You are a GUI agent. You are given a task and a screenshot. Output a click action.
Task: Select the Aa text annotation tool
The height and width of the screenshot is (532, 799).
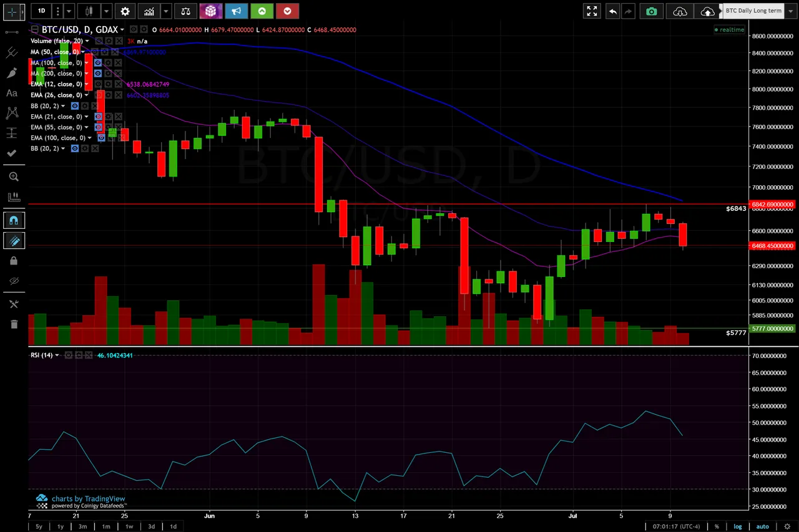pyautogui.click(x=12, y=93)
